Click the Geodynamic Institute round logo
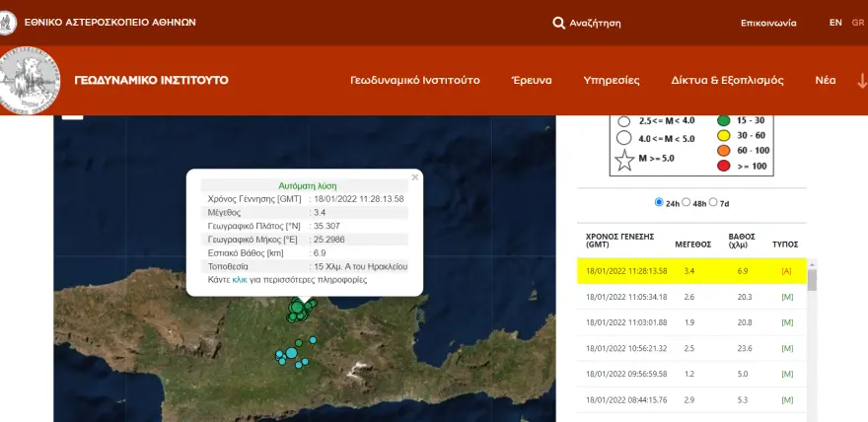This screenshot has height=422, width=868. (30, 80)
